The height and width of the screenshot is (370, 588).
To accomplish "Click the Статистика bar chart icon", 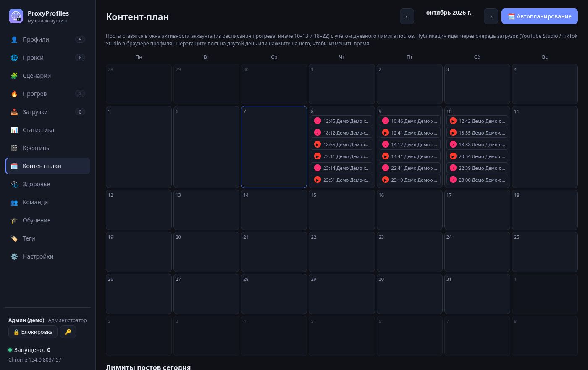I will [x=14, y=130].
